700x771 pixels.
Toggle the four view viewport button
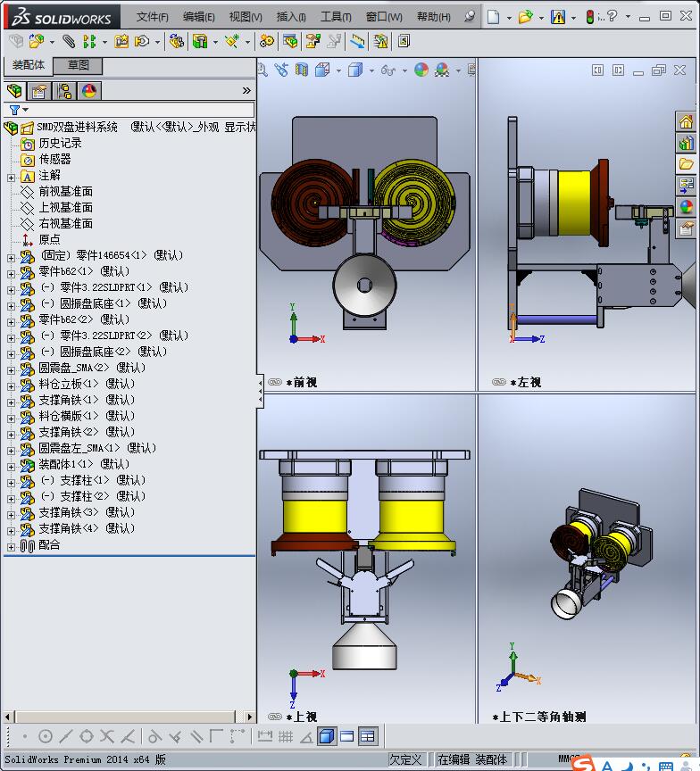368,736
